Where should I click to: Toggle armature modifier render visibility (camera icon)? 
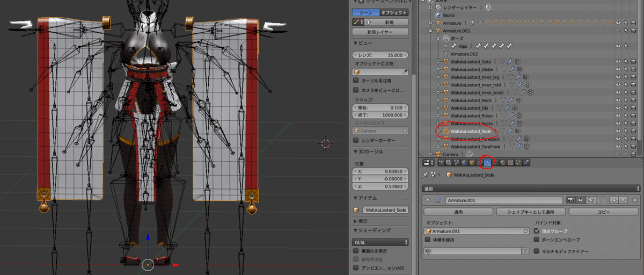(570, 200)
